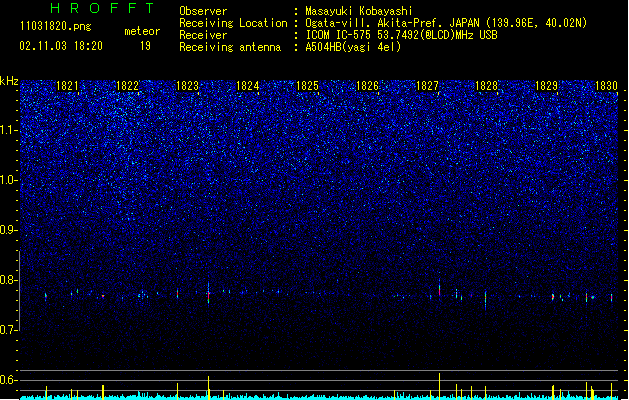Click the strong meteor echo just after 1827

[x=439, y=289]
